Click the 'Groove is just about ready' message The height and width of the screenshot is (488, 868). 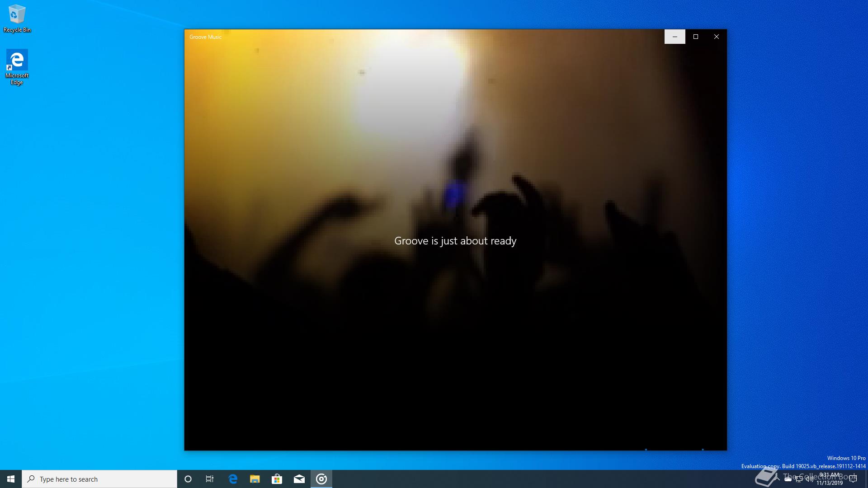[x=455, y=241]
